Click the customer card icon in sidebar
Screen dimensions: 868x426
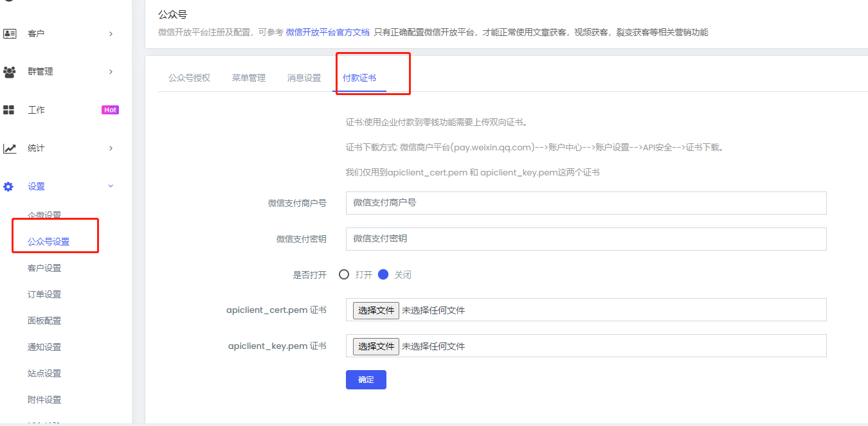point(10,33)
